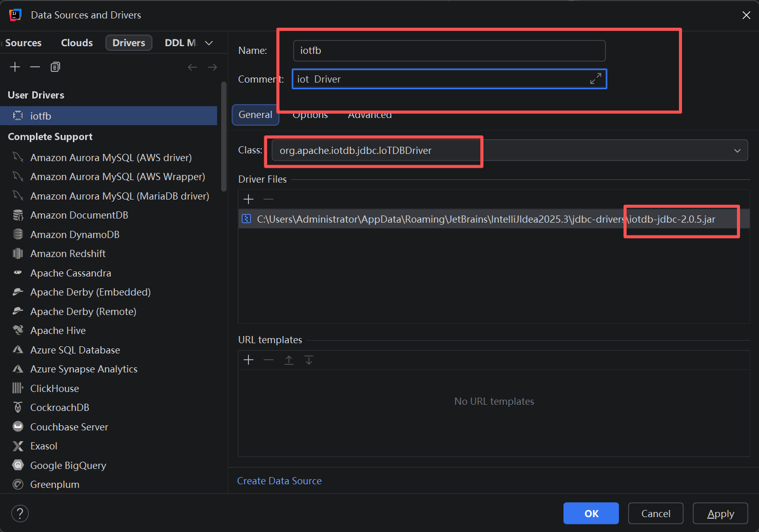Screen dimensions: 759x532
Task: Click into the Name input field
Action: click(x=450, y=50)
